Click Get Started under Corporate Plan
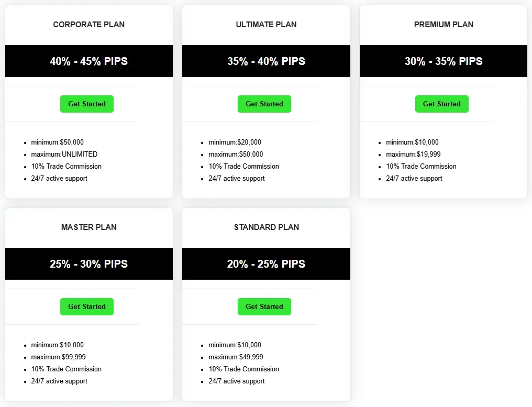532x407 pixels. pos(87,104)
